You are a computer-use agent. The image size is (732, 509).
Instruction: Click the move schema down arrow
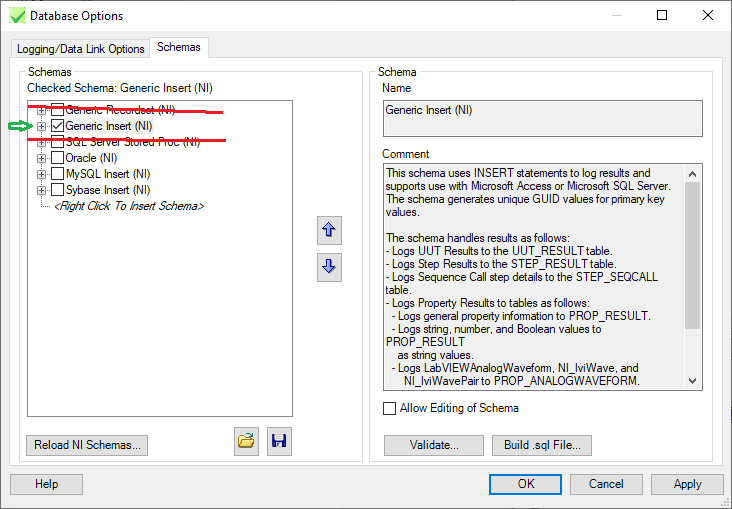point(329,267)
